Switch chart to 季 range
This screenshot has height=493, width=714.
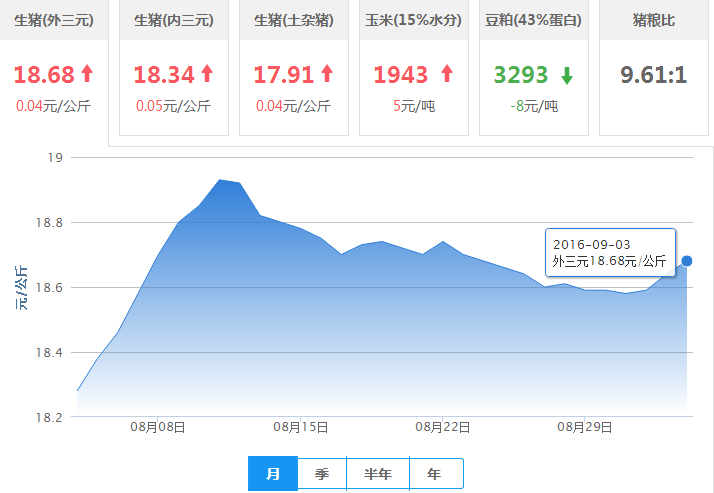coord(322,473)
